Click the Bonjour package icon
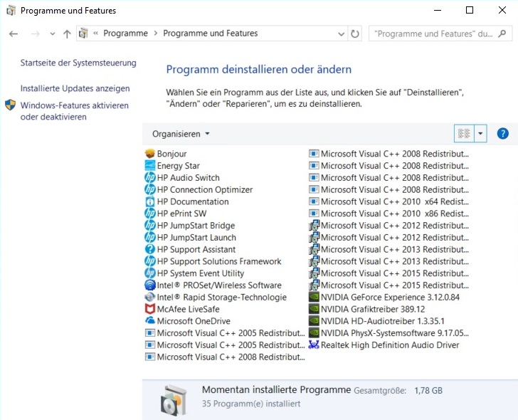Image resolution: width=518 pixels, height=420 pixels. (150, 154)
